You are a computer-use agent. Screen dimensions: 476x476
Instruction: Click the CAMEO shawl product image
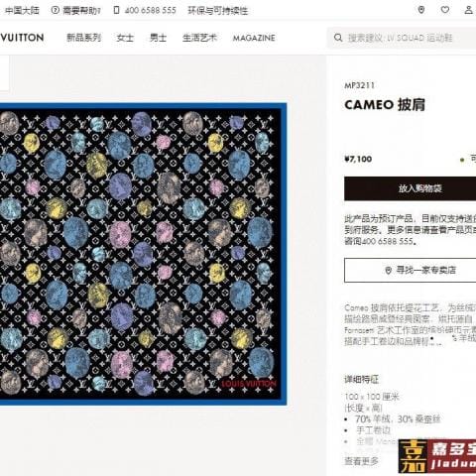pos(143,254)
